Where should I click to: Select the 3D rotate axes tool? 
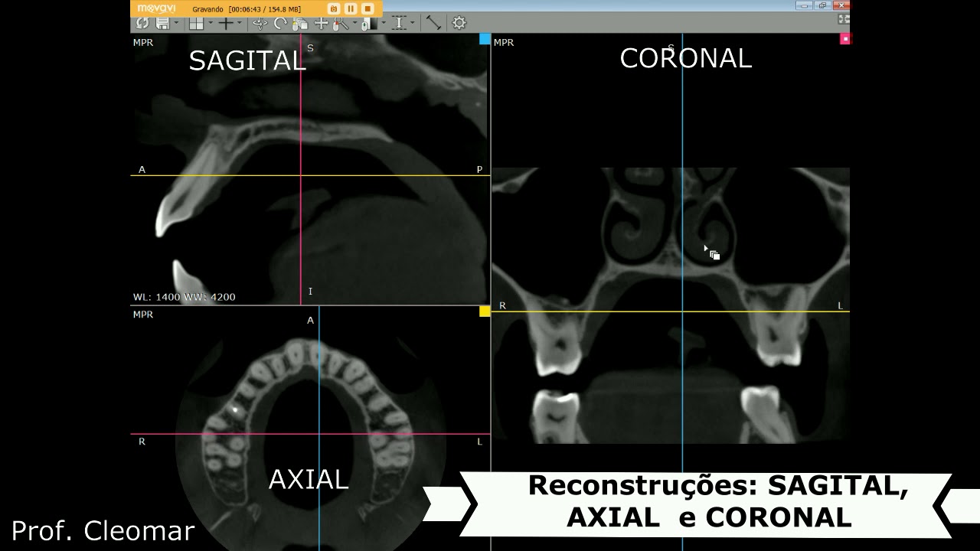point(260,23)
